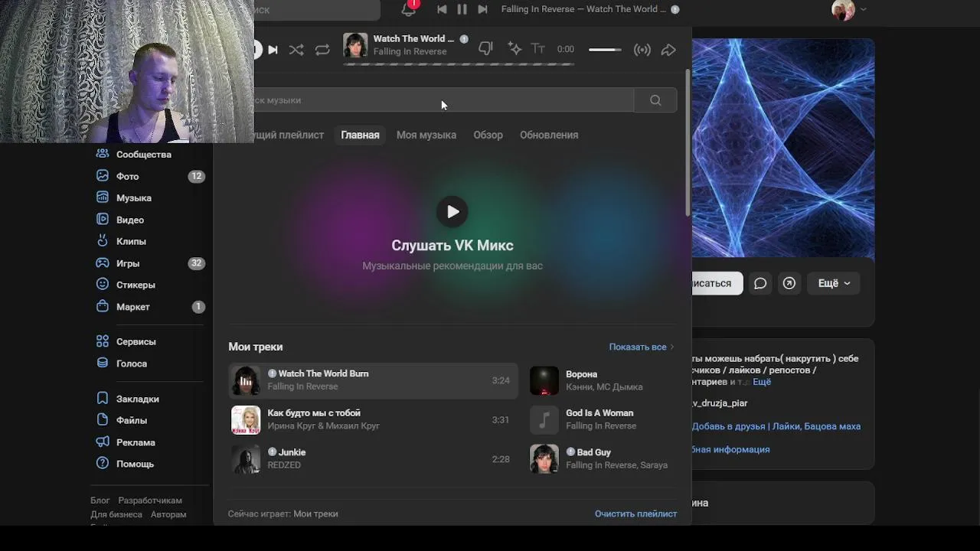Toggle broadcast music to status icon
This screenshot has height=551, width=980.
(642, 50)
